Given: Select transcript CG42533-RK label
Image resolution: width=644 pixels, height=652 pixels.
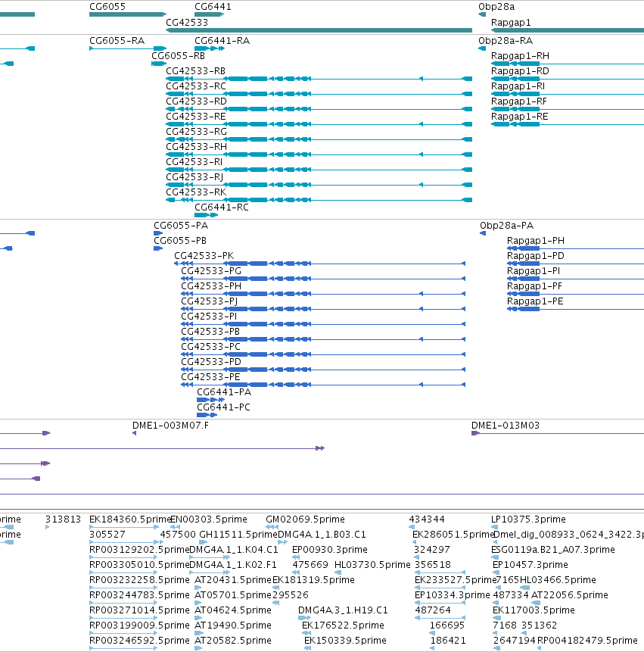Looking at the screenshot, I should point(196,192).
